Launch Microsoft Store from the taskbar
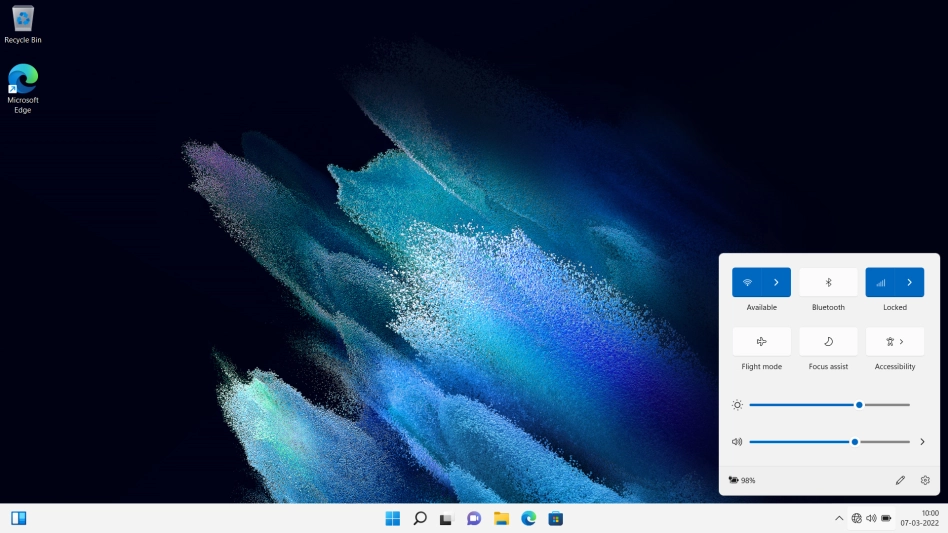 (x=555, y=518)
